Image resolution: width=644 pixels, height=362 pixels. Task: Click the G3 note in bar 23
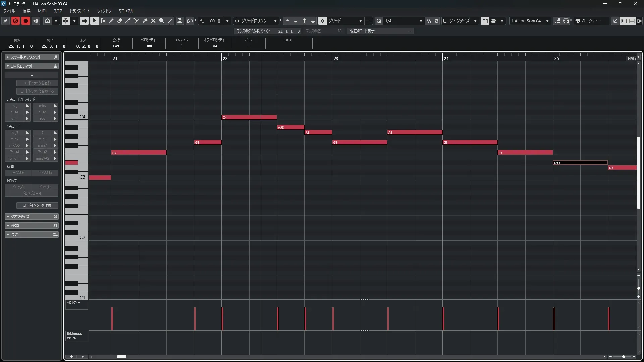pyautogui.click(x=360, y=142)
